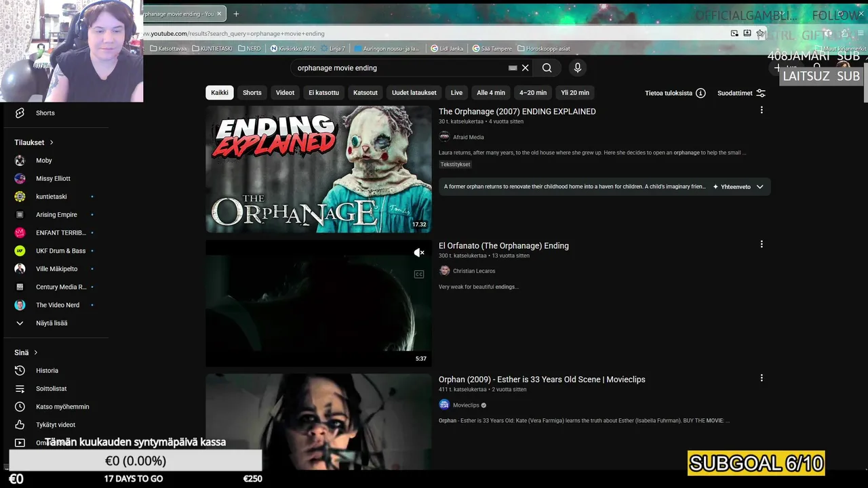Screen dimensions: 868x488
Task: Open the KUNTIETASKI bookmark folder
Action: tap(212, 49)
